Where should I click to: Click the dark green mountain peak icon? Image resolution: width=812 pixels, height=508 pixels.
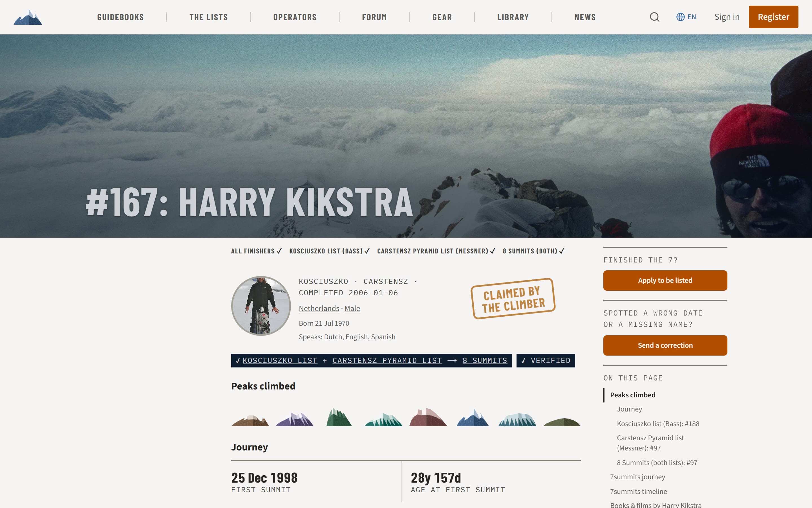coord(339,417)
